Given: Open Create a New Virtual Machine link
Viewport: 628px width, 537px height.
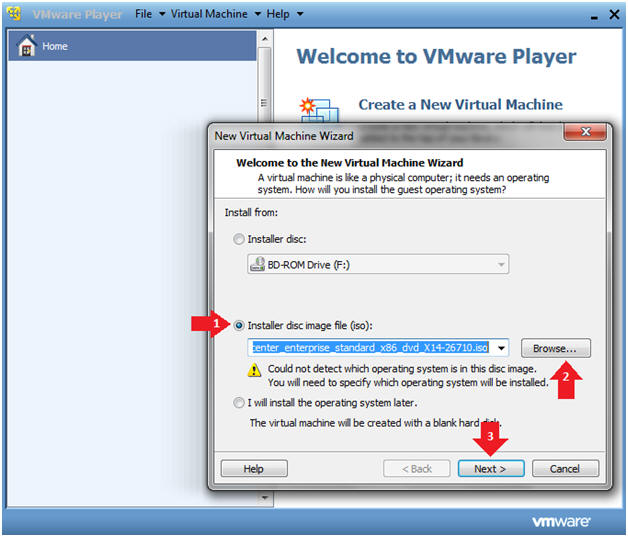Looking at the screenshot, I should (x=461, y=105).
